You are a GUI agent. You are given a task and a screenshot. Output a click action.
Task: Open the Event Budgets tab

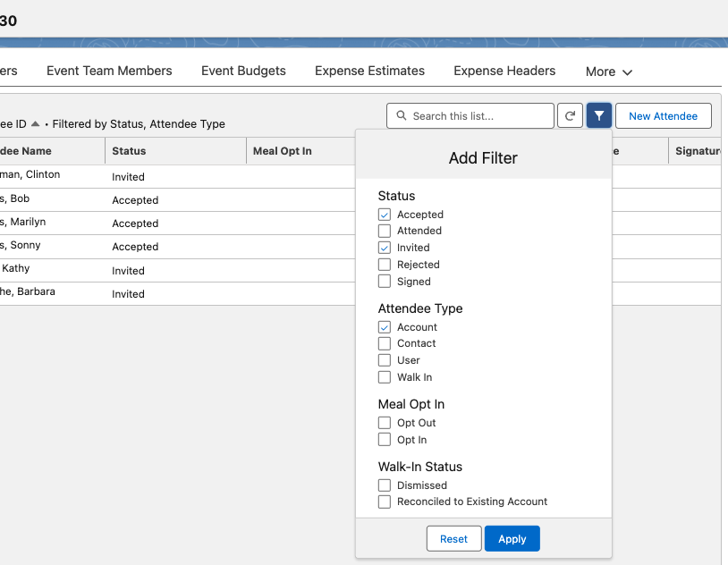pyautogui.click(x=243, y=71)
